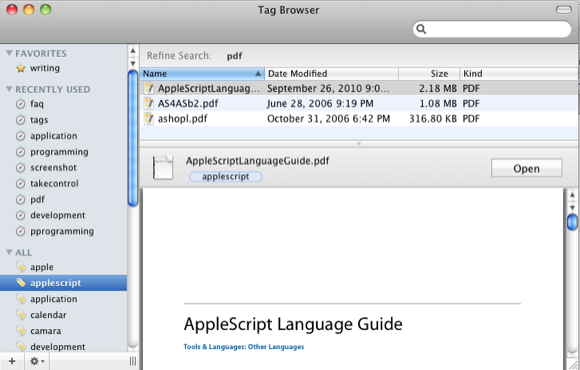Click the clock icon beside faq
580x370 pixels.
(21, 104)
